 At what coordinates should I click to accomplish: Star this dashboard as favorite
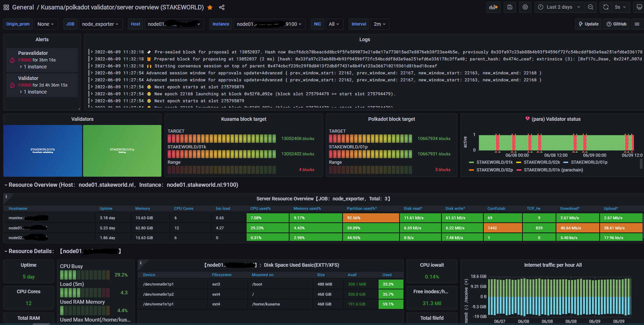pos(210,7)
